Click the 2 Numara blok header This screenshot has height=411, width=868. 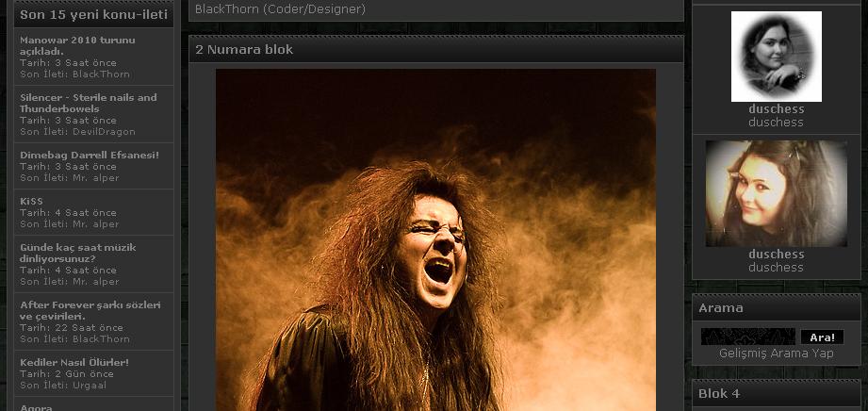[x=244, y=49]
